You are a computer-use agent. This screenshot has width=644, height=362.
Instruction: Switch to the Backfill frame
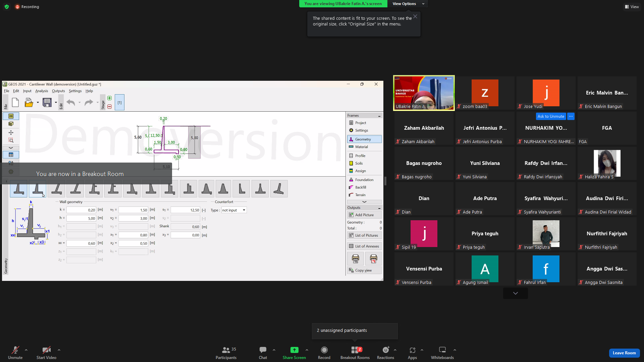(x=364, y=187)
